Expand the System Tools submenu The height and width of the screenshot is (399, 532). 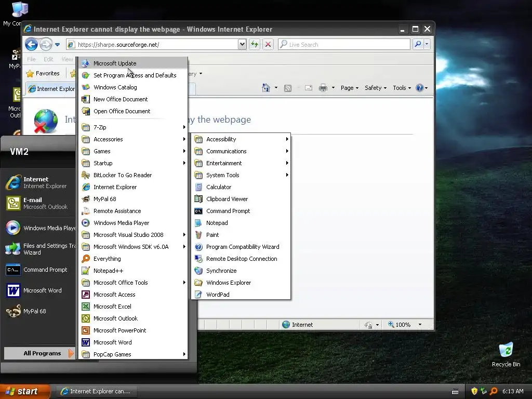point(241,175)
